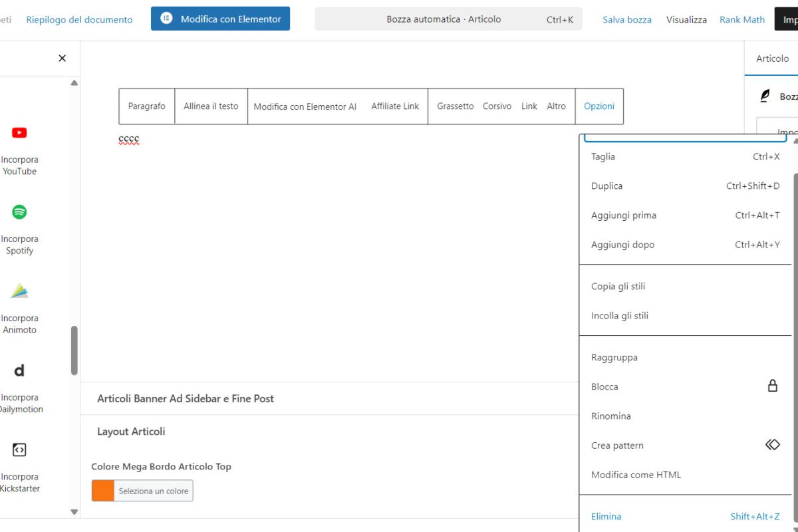The width and height of the screenshot is (798, 532).
Task: Click the Elementor logo icon on Modifica button
Action: click(166, 19)
